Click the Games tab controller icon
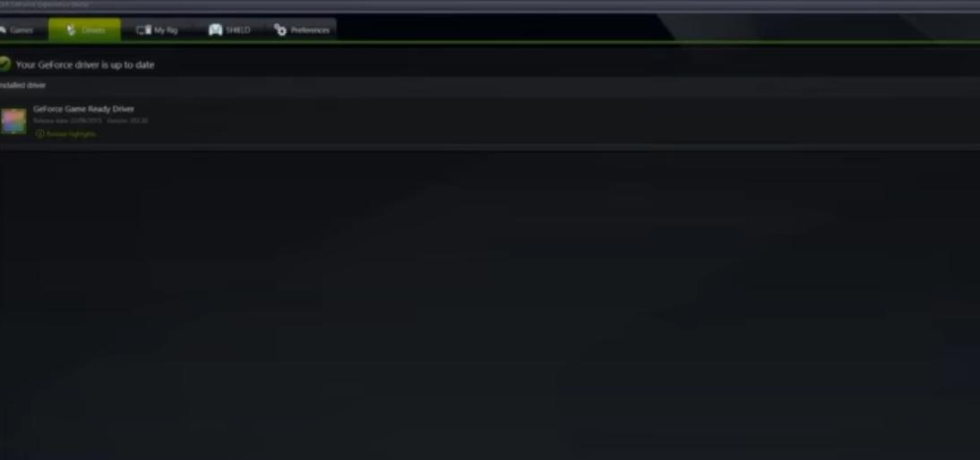This screenshot has height=460, width=980. 3,30
